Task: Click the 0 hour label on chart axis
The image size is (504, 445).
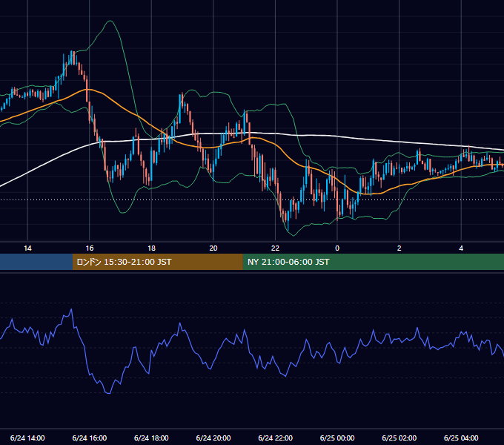Action: coord(337,248)
